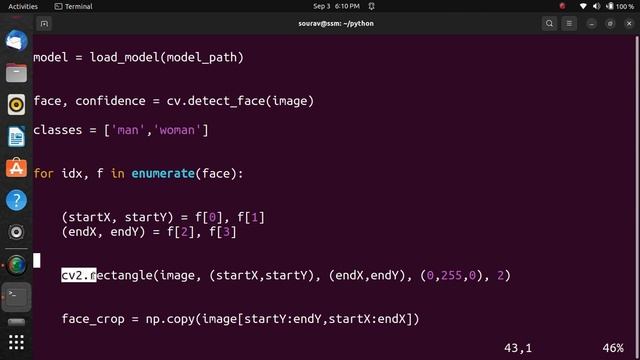
Task: Click the face_crop variable name
Action: click(x=93, y=319)
